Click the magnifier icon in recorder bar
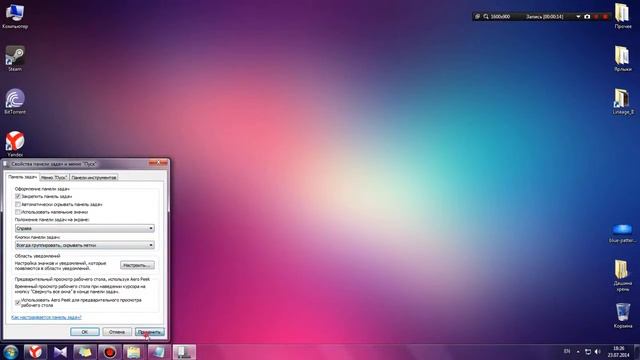This screenshot has height=360, width=640. pos(486,17)
